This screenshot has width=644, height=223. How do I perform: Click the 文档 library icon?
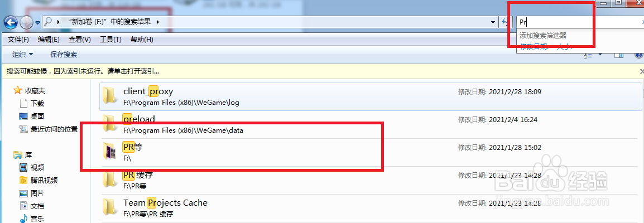coord(23,206)
